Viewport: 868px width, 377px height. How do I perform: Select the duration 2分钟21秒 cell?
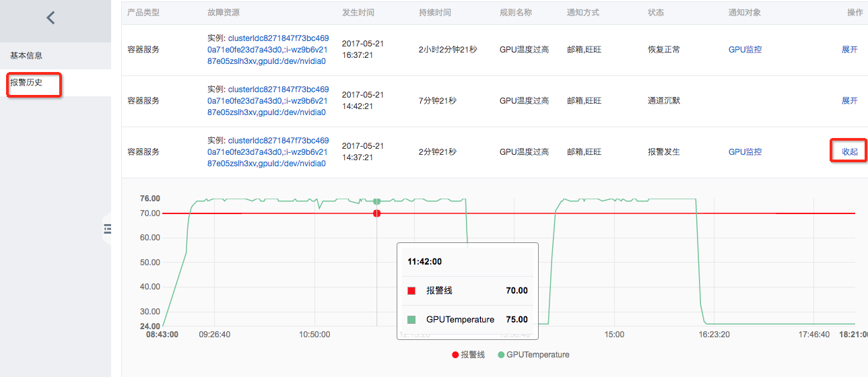[438, 152]
